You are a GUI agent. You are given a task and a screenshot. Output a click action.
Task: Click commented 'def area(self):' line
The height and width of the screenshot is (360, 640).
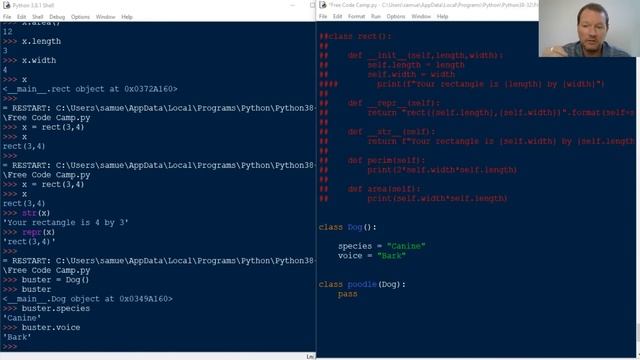384,189
